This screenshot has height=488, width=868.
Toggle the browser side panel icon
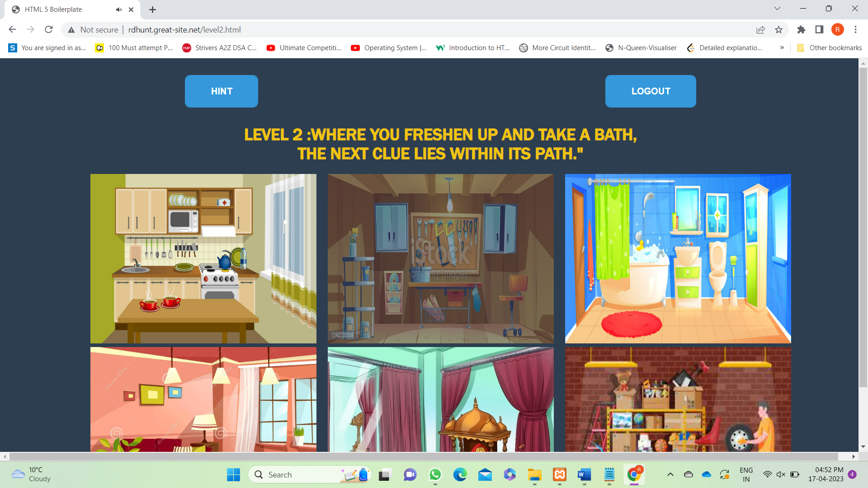tap(819, 30)
